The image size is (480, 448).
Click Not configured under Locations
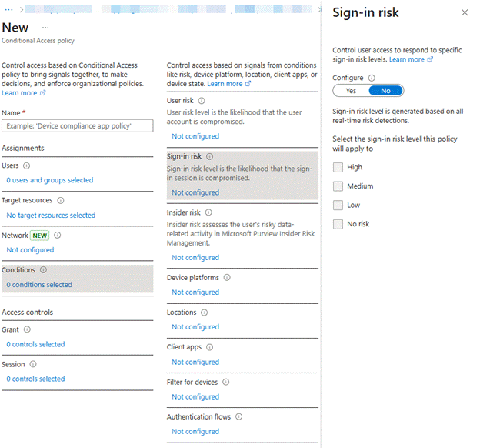point(195,327)
